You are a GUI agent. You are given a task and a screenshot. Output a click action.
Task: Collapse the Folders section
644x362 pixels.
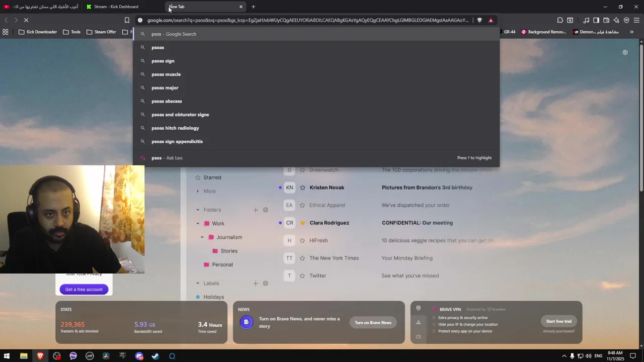click(198, 210)
